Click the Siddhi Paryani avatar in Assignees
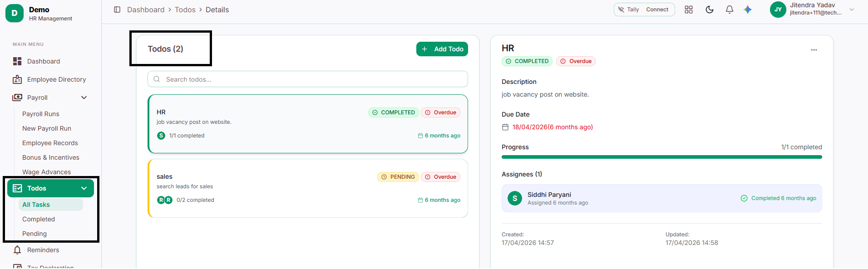 click(515, 198)
